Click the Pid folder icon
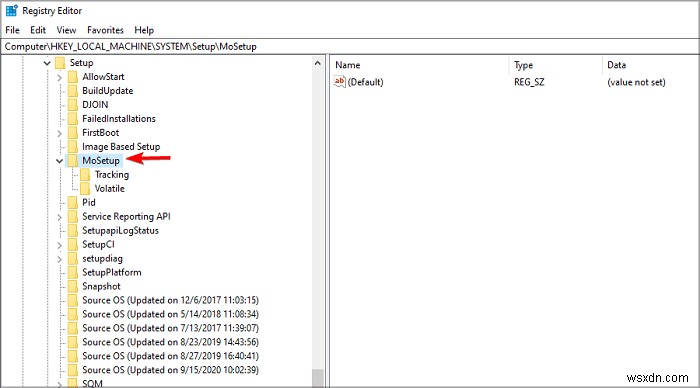The width and height of the screenshot is (700, 388). point(73,203)
